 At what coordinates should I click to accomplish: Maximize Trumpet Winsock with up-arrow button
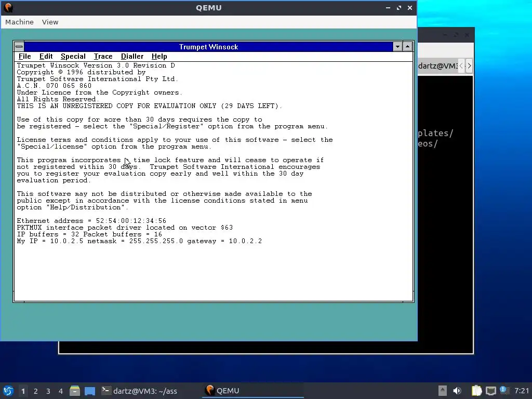pyautogui.click(x=408, y=46)
